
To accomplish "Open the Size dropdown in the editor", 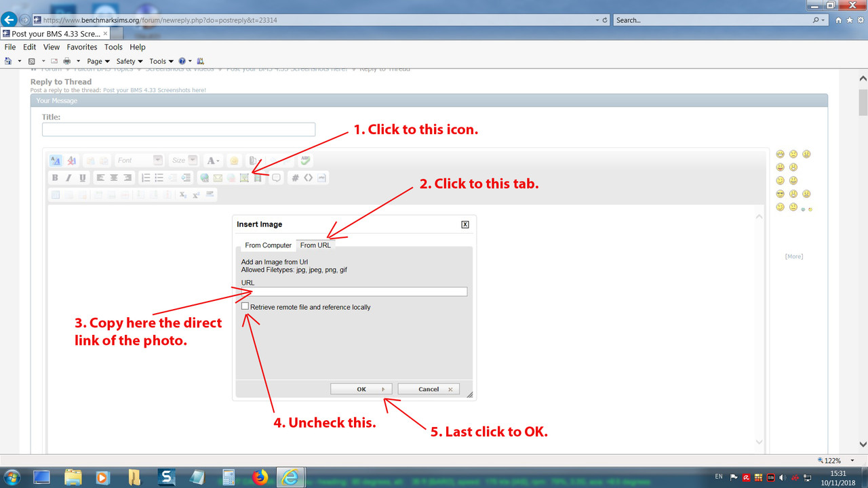I will pos(184,161).
